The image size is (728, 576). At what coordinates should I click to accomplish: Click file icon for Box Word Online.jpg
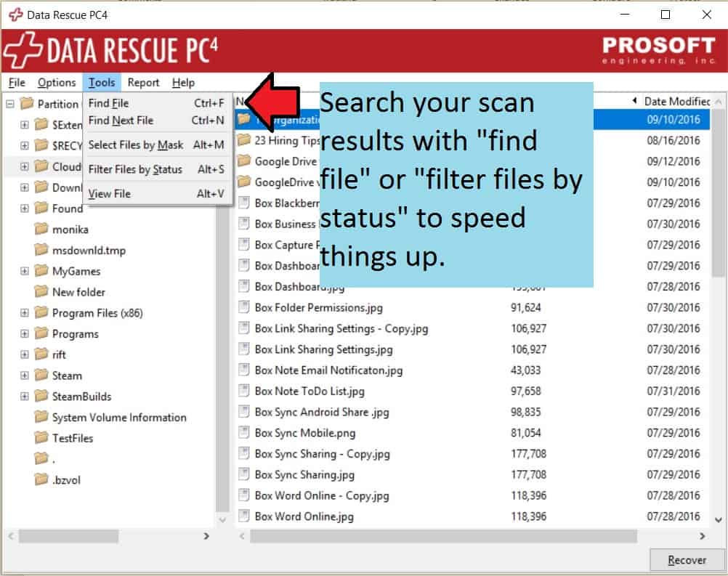pyautogui.click(x=243, y=516)
